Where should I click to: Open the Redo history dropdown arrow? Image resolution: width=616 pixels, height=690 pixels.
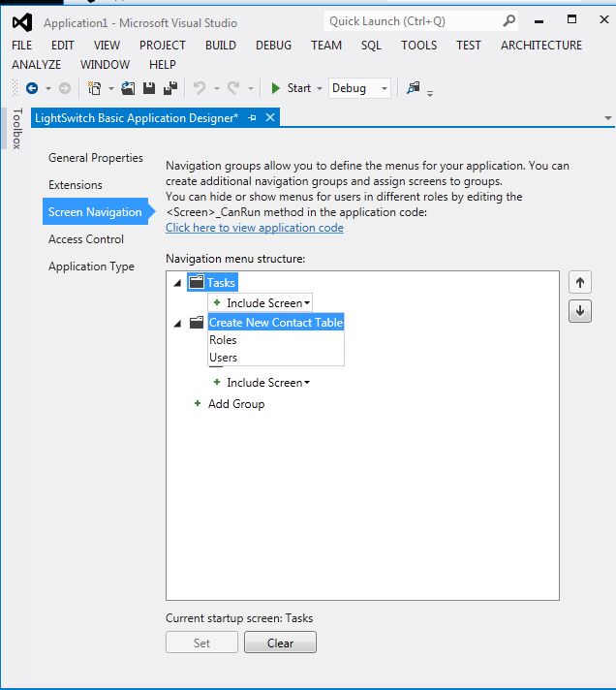[251, 88]
